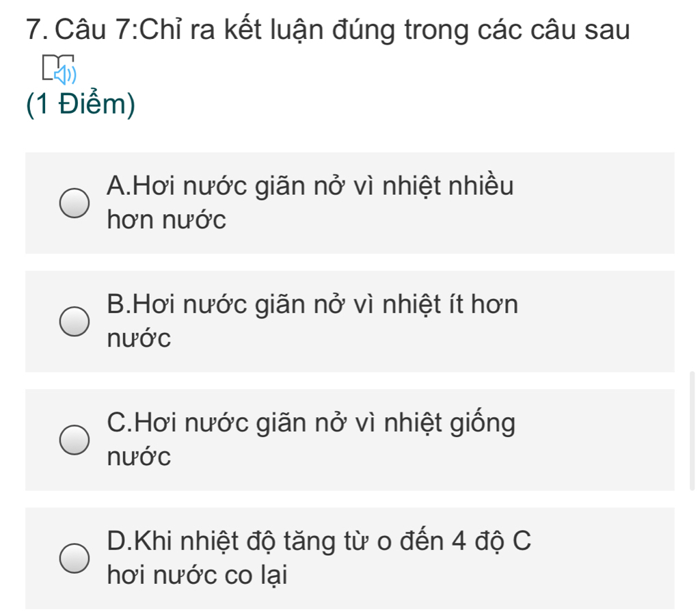The image size is (700, 612).
Task: Select radio button for answer B
Action: tap(75, 321)
